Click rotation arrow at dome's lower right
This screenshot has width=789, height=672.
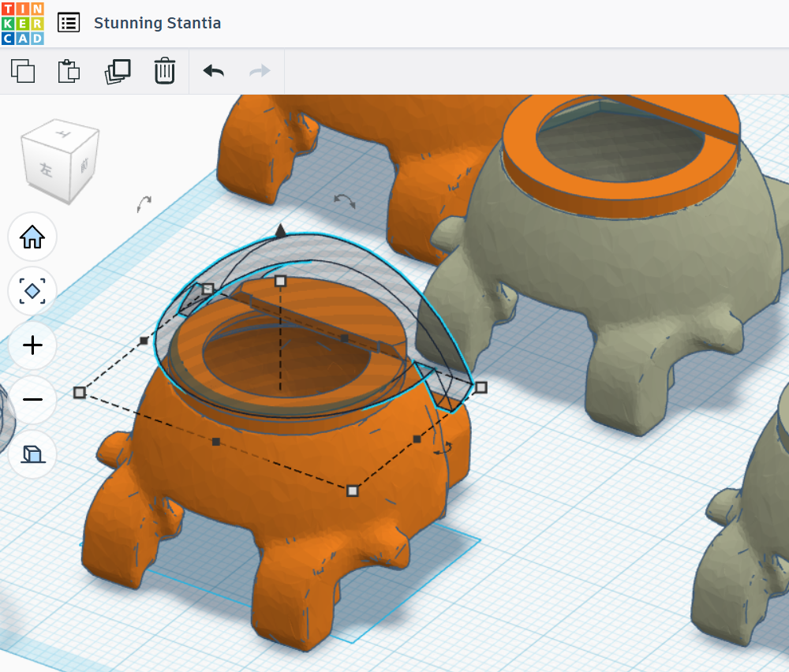pyautogui.click(x=443, y=448)
